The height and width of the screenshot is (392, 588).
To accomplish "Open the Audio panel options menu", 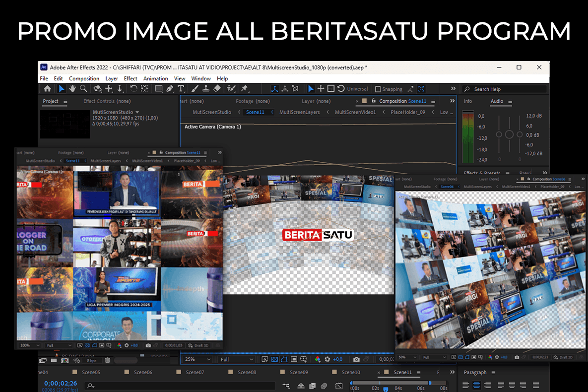I will [510, 101].
